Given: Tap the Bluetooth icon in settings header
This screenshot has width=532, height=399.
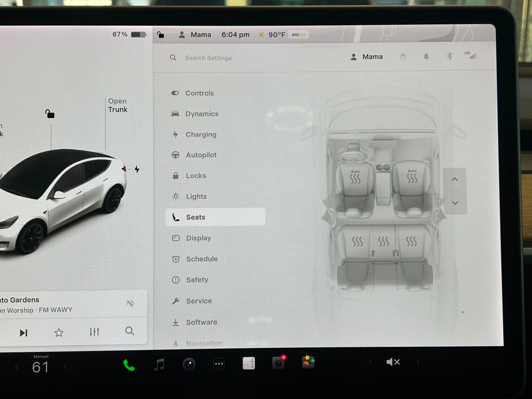Looking at the screenshot, I should click(449, 56).
